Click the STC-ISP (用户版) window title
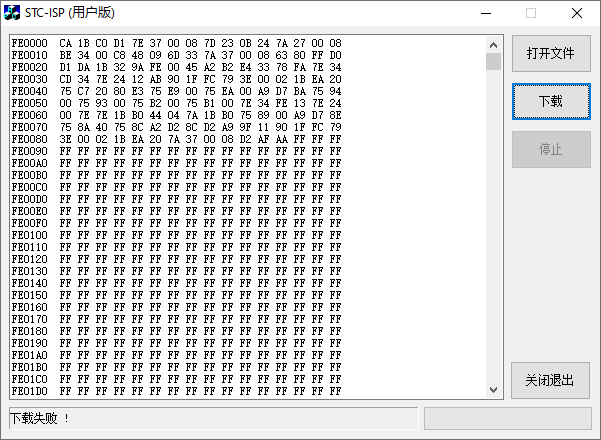 point(70,13)
